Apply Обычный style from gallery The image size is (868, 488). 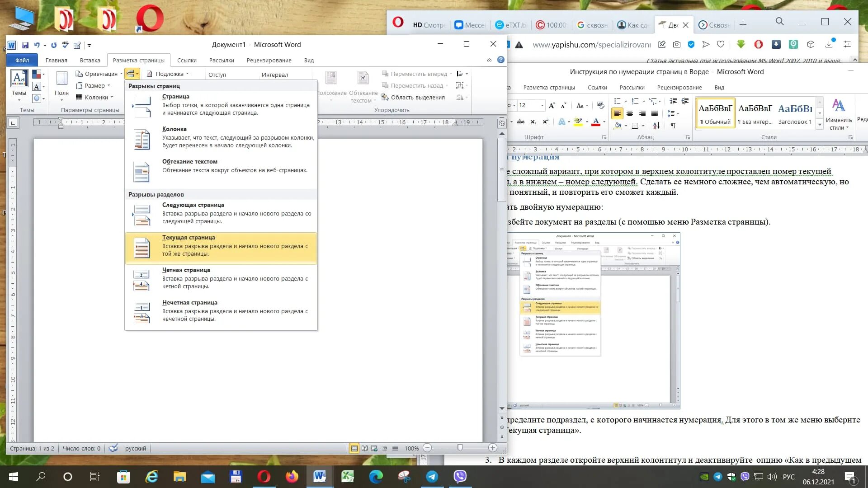click(715, 113)
